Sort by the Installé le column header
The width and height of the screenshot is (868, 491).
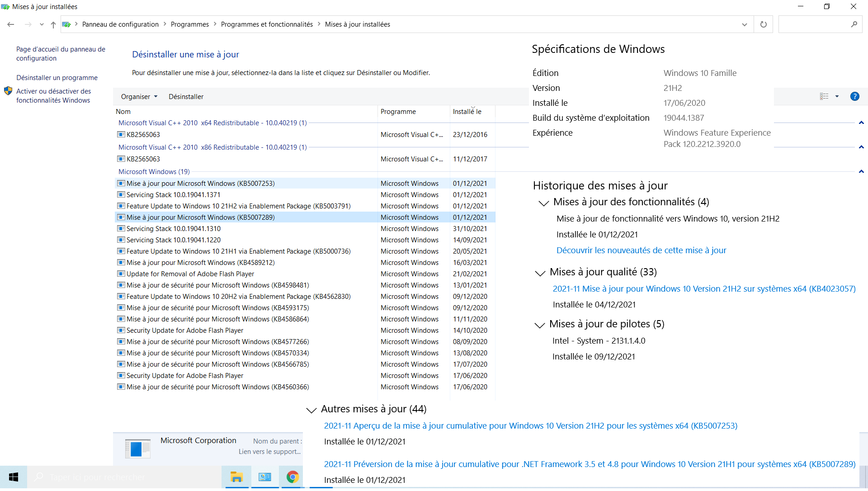(467, 112)
